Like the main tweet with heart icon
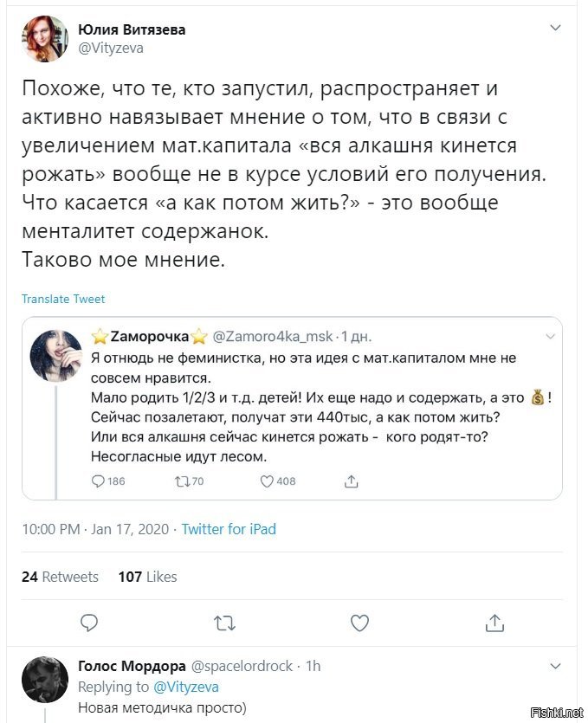The height and width of the screenshot is (723, 588). (x=359, y=623)
